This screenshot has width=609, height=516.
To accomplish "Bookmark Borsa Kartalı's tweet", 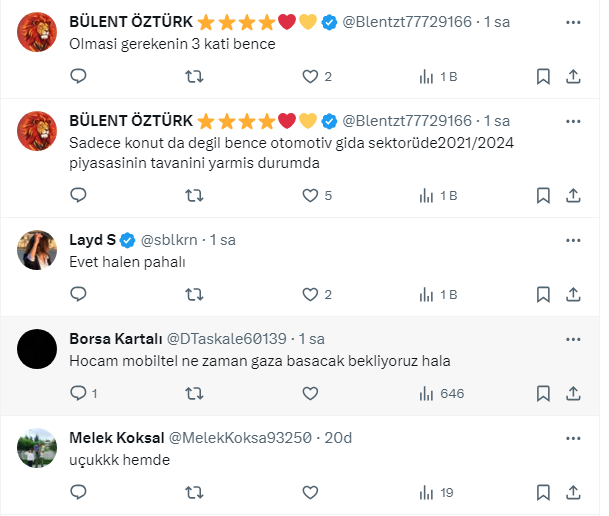I will coord(543,393).
